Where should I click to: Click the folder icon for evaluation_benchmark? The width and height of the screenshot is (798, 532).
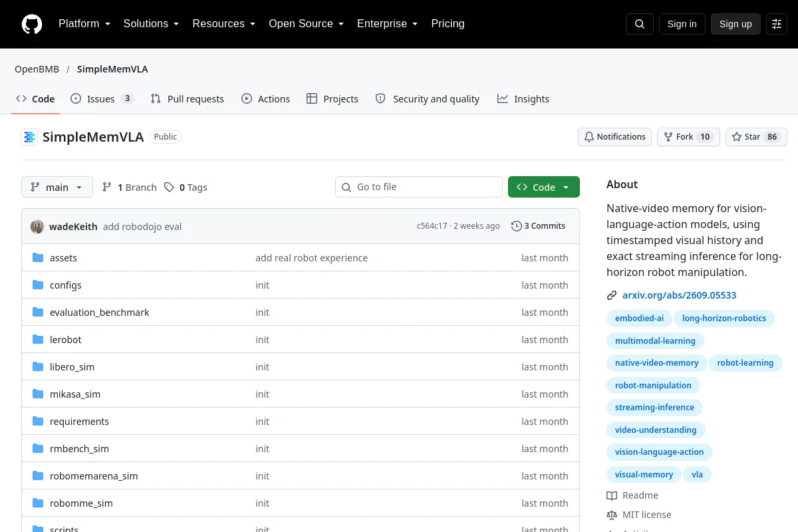click(x=38, y=313)
